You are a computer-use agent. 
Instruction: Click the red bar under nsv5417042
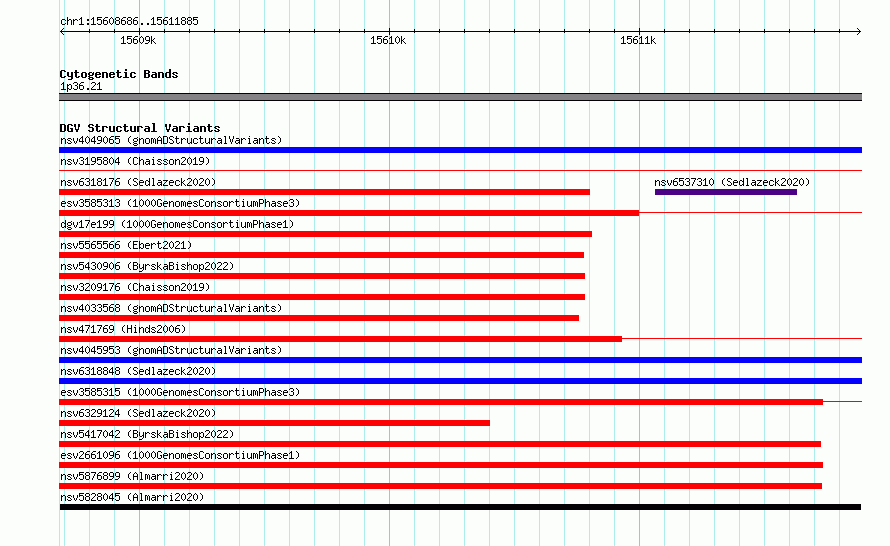(440, 444)
